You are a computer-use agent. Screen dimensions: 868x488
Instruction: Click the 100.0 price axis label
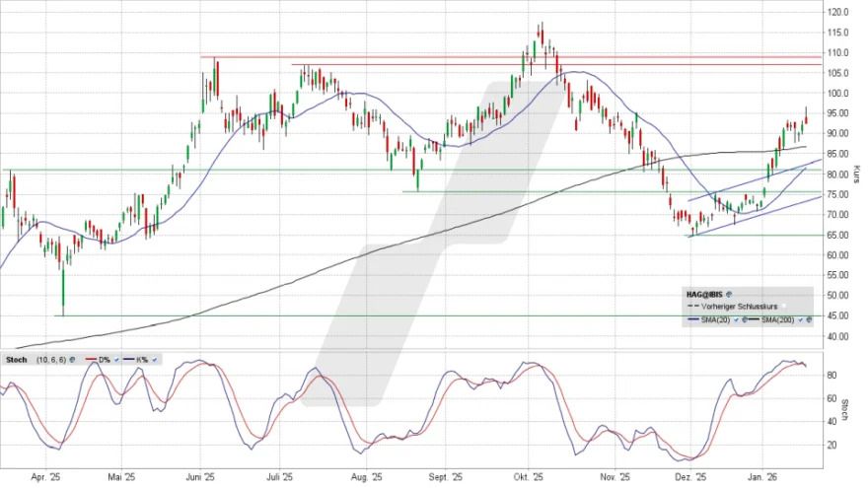coord(837,94)
